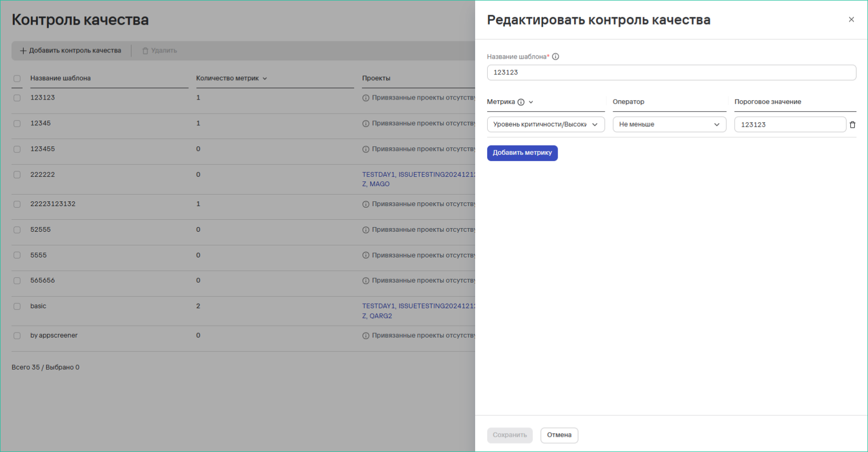This screenshot has height=452, width=868.
Task: Click info icon in the 123123 projects cell
Action: (366, 98)
